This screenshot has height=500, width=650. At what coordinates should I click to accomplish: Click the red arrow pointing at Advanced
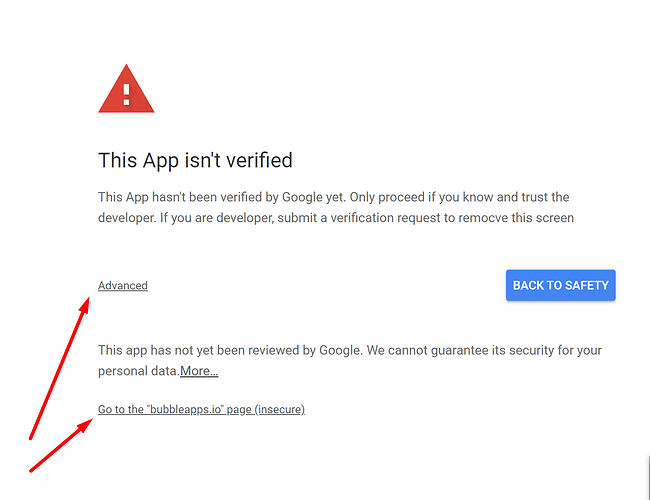pos(59,368)
